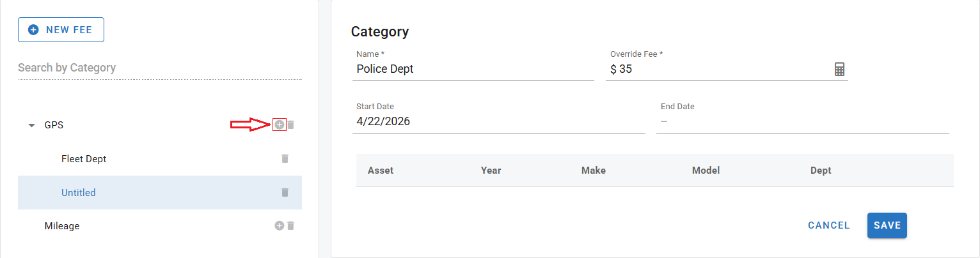Viewport: 980px width, 258px height.
Task: Edit the Name field containing Police Dept
Action: [x=473, y=69]
